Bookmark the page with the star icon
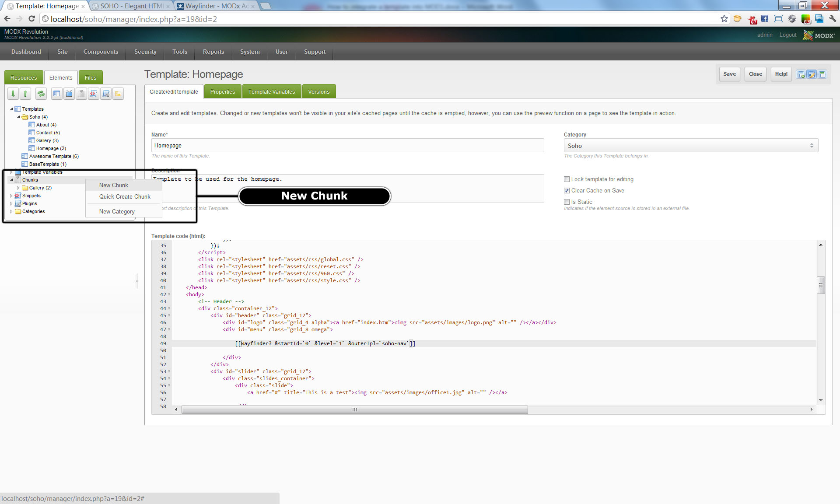The width and height of the screenshot is (840, 504). tap(724, 18)
